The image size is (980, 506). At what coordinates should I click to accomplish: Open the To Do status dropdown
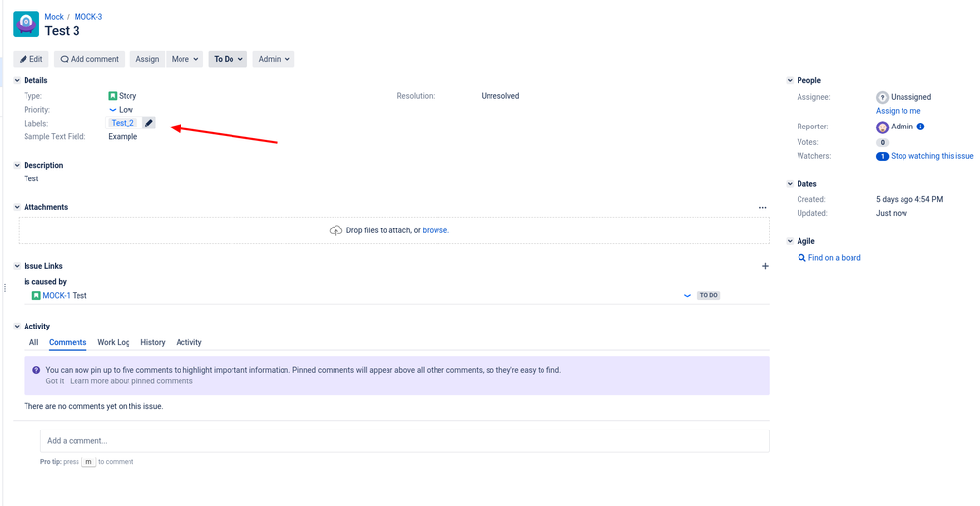229,60
